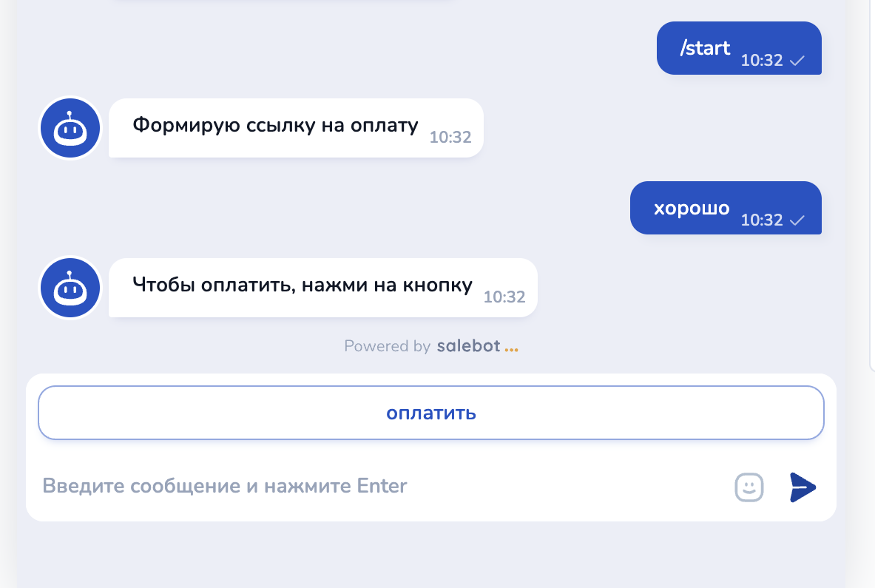Select the "хорошо" sent message text
Viewport: 875px width, 588px height.
(x=692, y=208)
